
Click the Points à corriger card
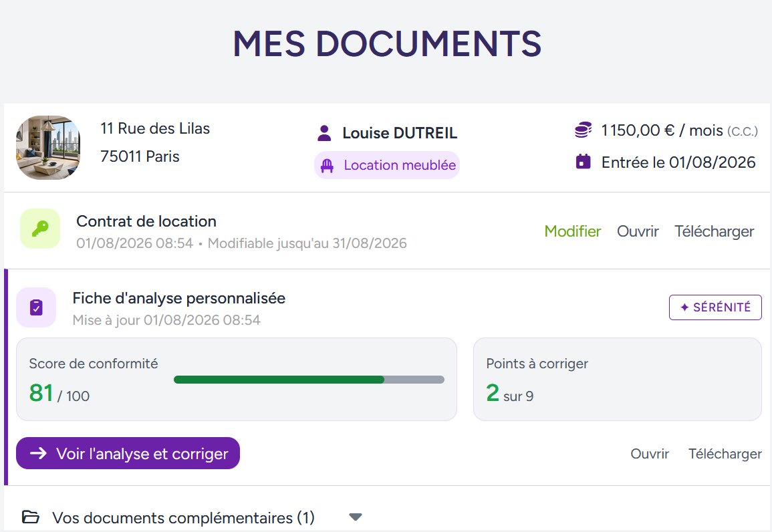[x=618, y=379]
